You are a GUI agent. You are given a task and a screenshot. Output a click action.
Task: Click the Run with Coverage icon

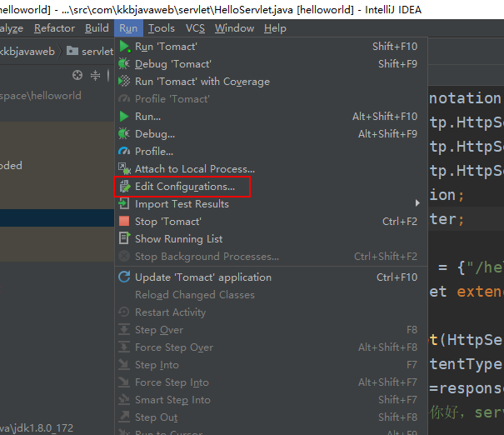(x=124, y=82)
